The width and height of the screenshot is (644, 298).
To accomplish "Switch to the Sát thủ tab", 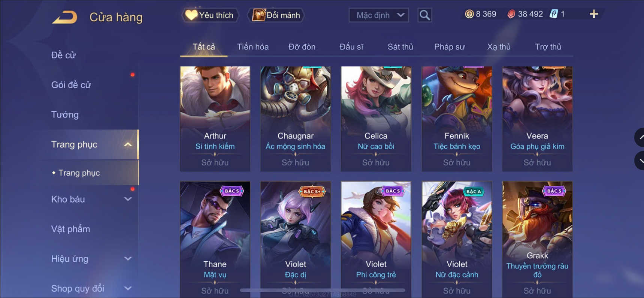I will click(400, 47).
